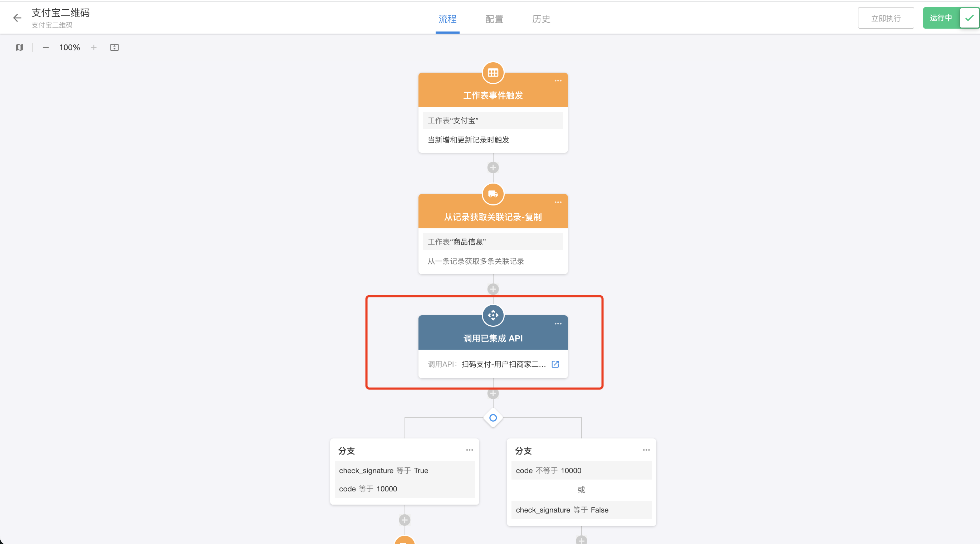
Task: Switch to the 配置 tab
Action: click(x=494, y=19)
